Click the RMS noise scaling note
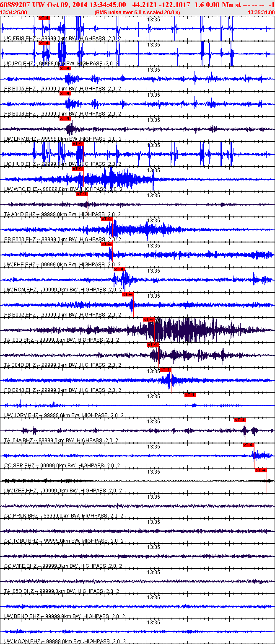Viewport: 275px width, 644px height. (137, 13)
